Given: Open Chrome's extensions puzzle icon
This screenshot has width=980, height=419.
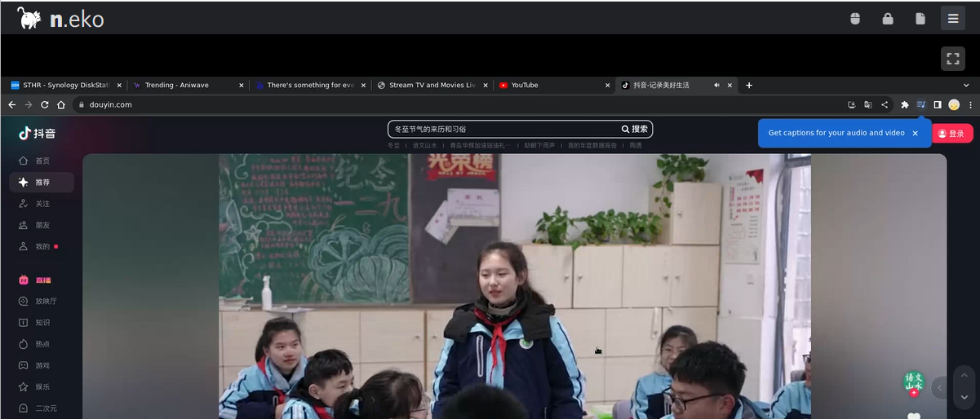Looking at the screenshot, I should (904, 104).
